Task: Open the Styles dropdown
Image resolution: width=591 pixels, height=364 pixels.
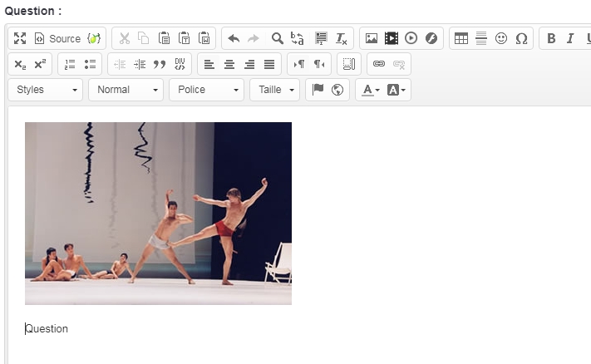Action: tap(46, 90)
